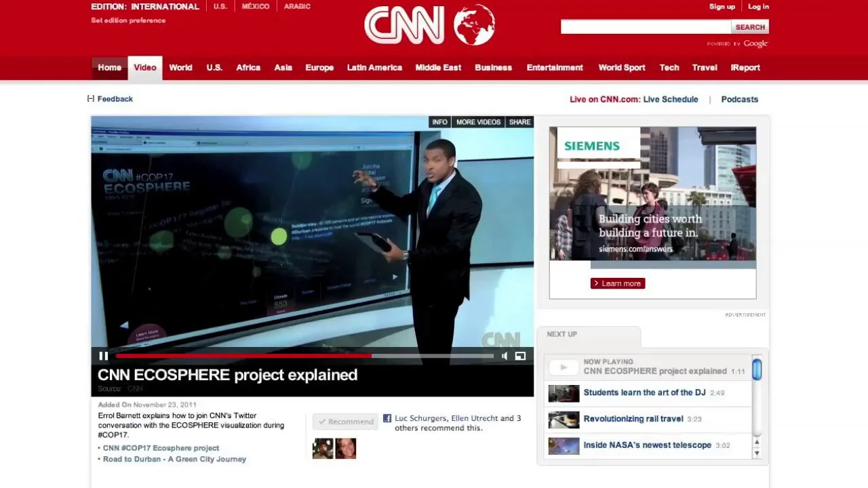Image resolution: width=868 pixels, height=488 pixels.
Task: Click the Now Playing ECOSPHERE list entry
Action: (648, 367)
